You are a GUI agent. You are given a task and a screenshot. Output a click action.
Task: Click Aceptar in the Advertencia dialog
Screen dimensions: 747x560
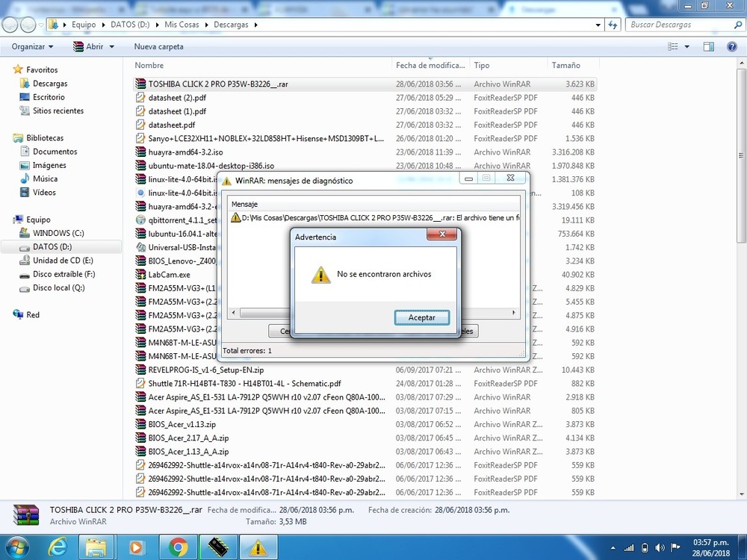(x=421, y=317)
